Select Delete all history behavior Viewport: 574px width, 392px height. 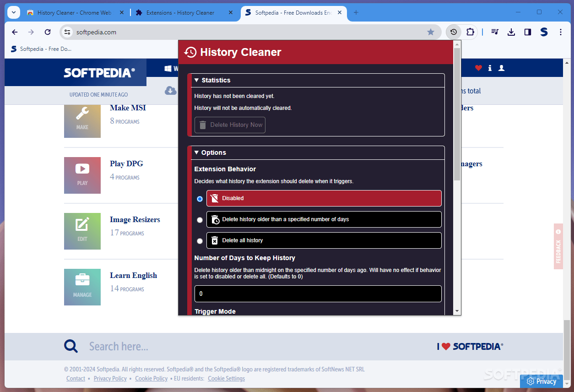pos(200,241)
